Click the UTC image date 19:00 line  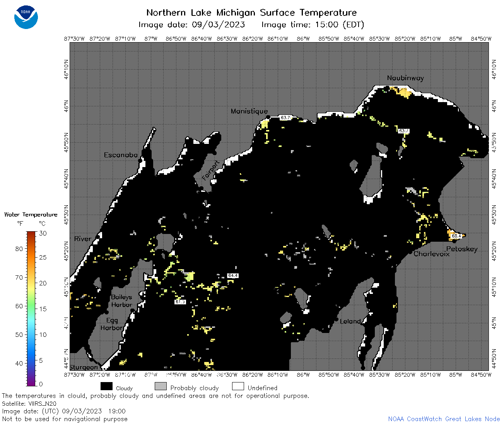click(x=64, y=411)
